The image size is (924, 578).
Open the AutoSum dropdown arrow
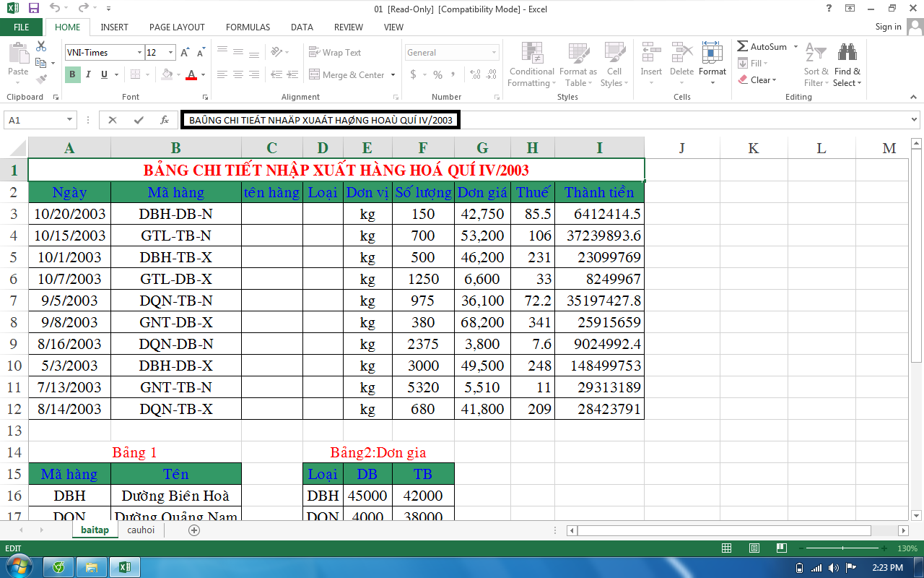(796, 47)
